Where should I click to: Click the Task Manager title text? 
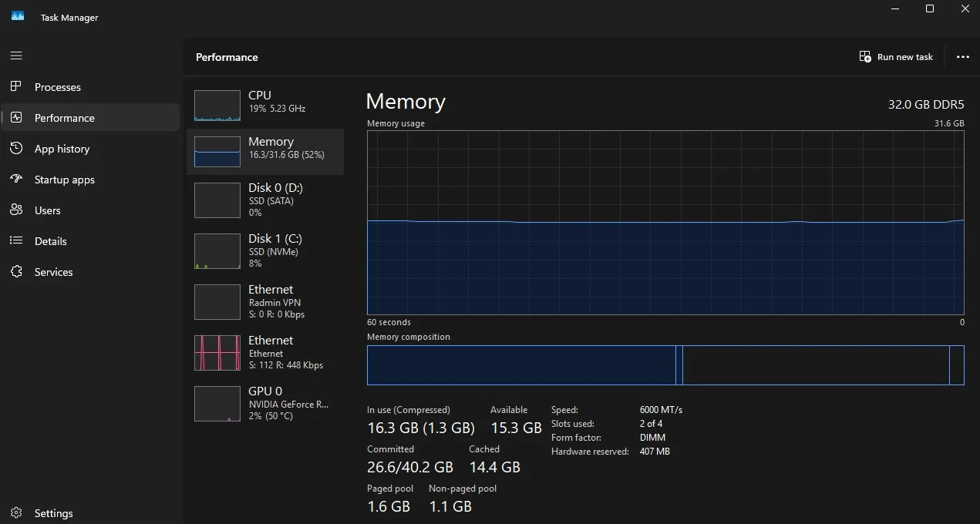(69, 17)
